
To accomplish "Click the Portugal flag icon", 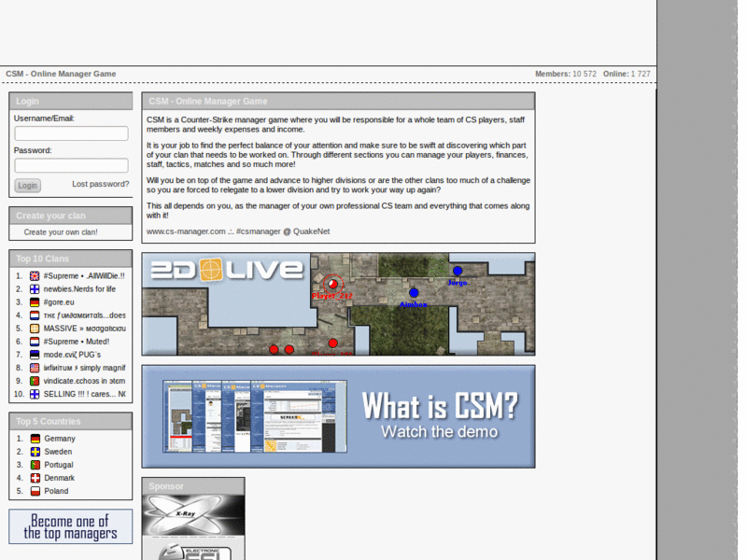I will (x=35, y=465).
